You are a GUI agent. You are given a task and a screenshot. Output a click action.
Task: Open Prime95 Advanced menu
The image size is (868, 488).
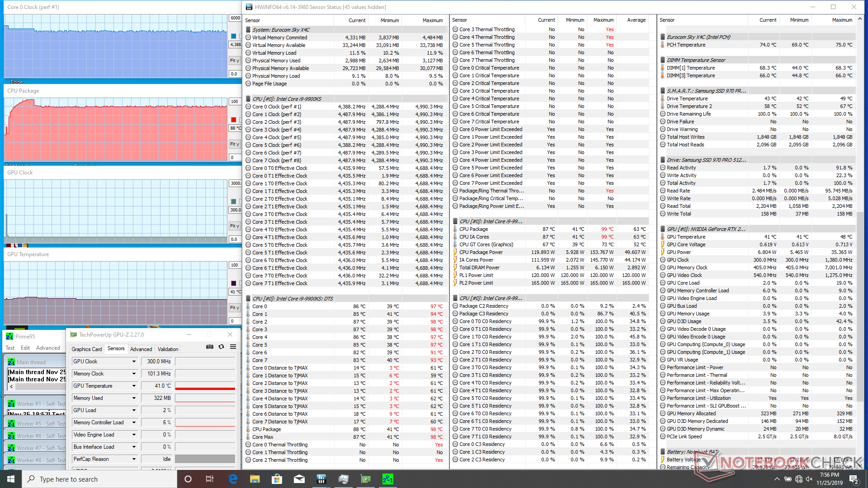coord(48,348)
